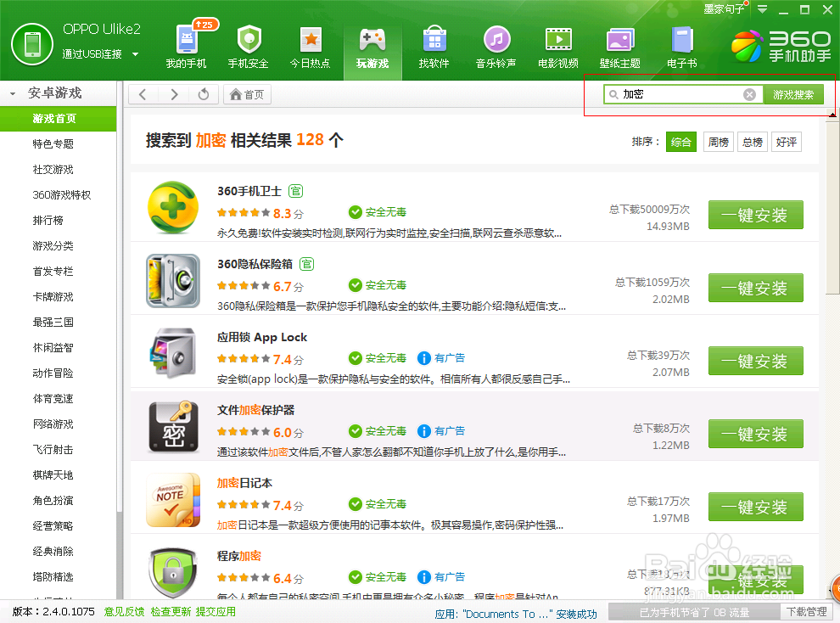Click 有广告 info icon for 文件加密保护器

click(423, 430)
